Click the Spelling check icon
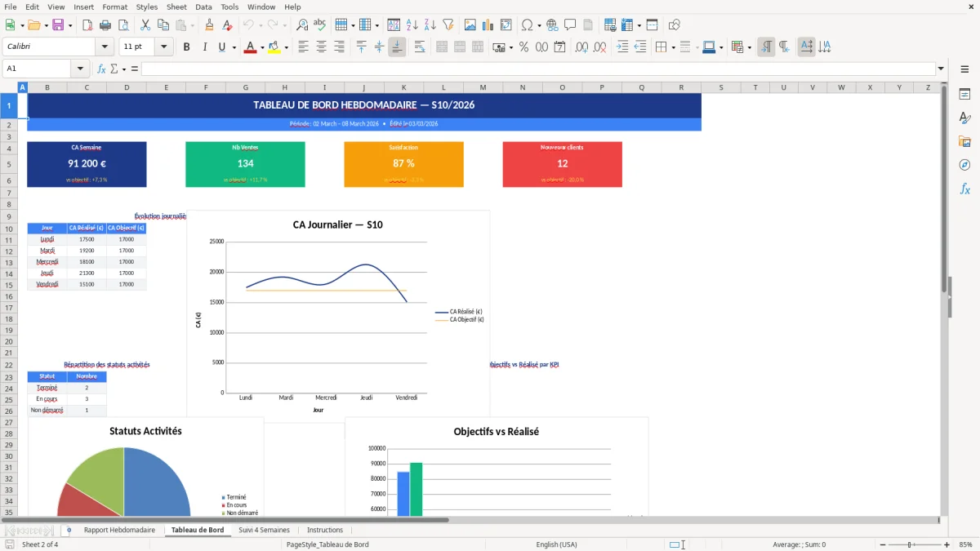The image size is (980, 551). [320, 24]
